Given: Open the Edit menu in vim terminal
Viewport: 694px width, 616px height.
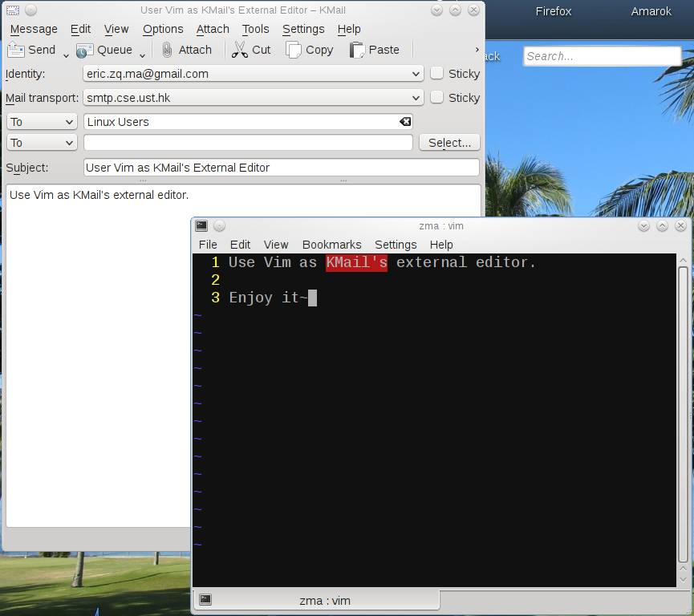Looking at the screenshot, I should coord(240,245).
